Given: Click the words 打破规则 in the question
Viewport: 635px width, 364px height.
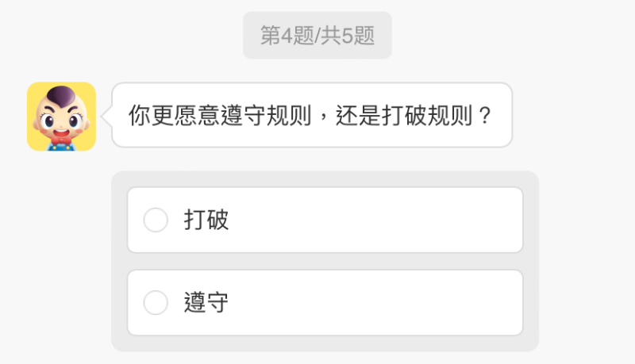Looking at the screenshot, I should 427,116.
